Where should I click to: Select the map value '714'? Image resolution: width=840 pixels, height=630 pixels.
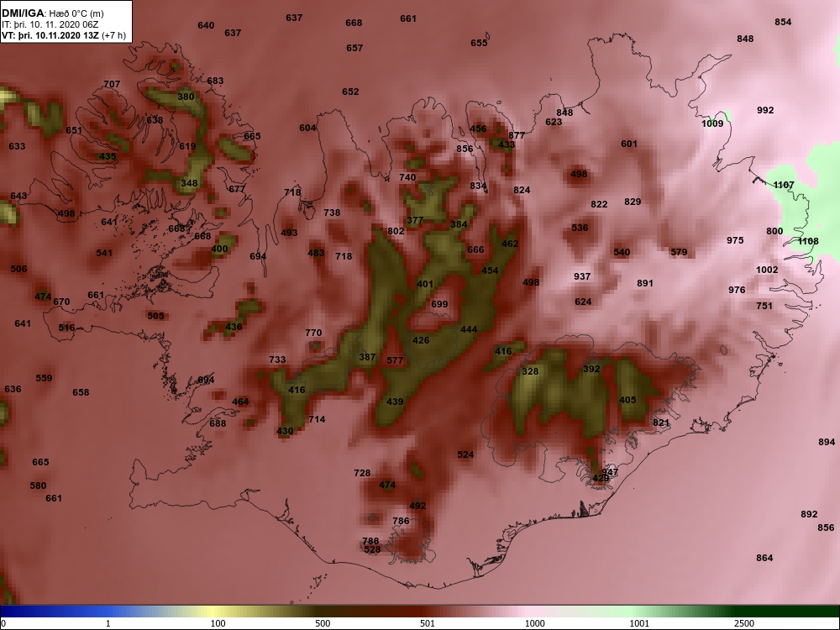(x=317, y=419)
